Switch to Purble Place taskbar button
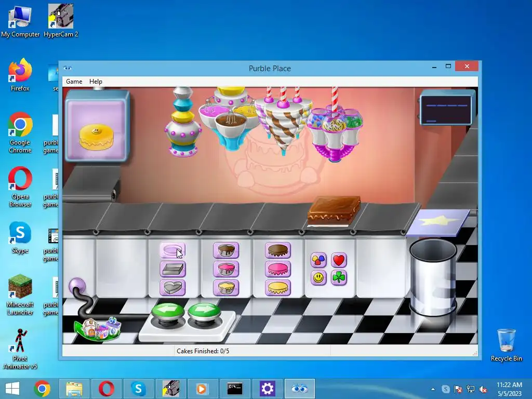The height and width of the screenshot is (399, 532). (300, 389)
